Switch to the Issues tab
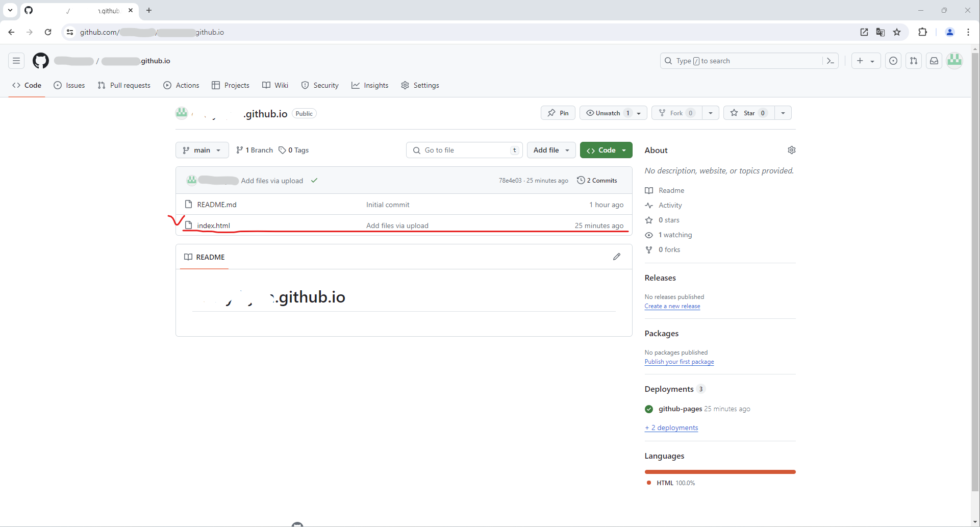 click(x=69, y=85)
